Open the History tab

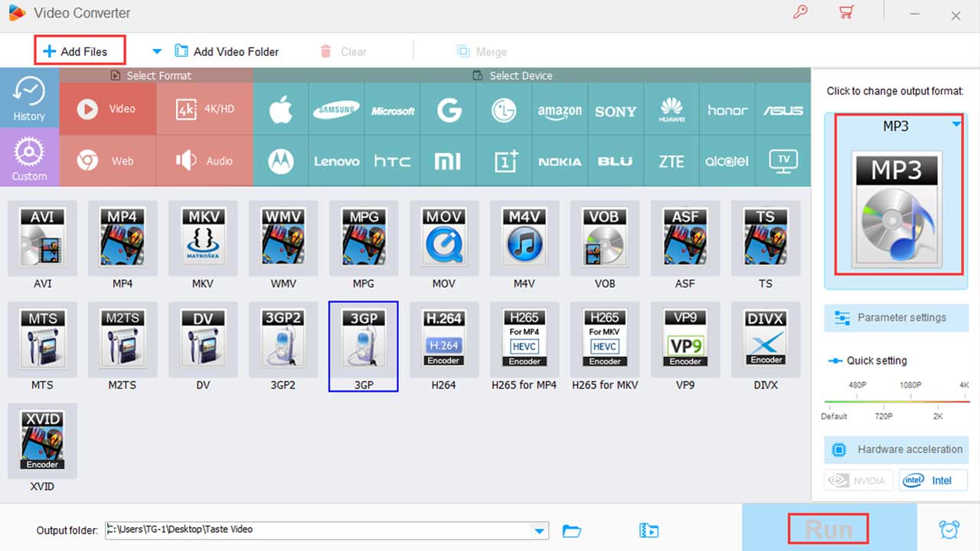29,98
